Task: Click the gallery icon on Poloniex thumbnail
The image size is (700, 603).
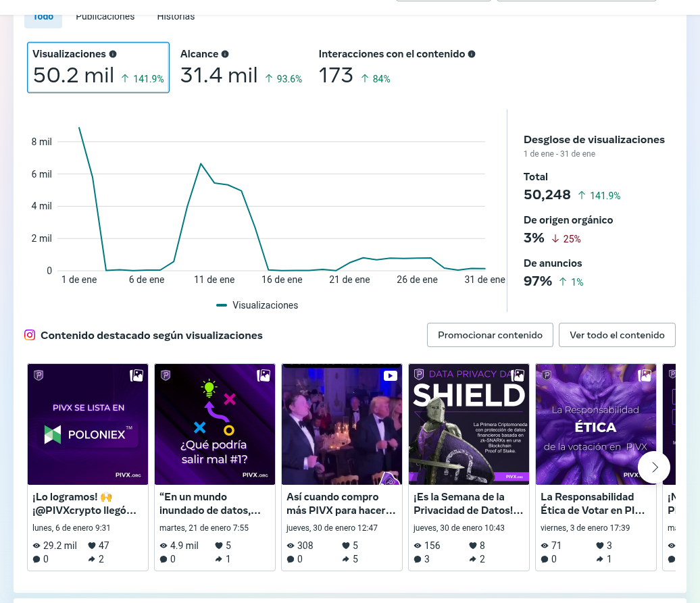Action: 136,375
